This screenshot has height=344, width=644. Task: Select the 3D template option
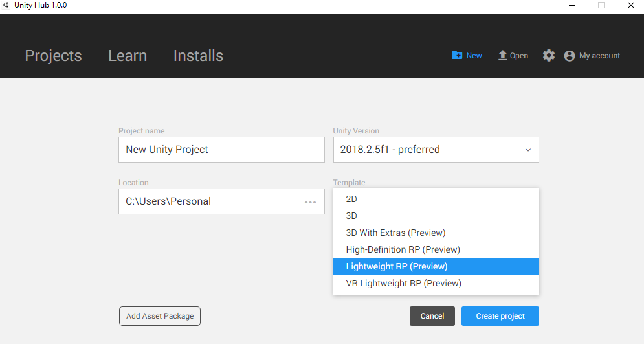436,216
